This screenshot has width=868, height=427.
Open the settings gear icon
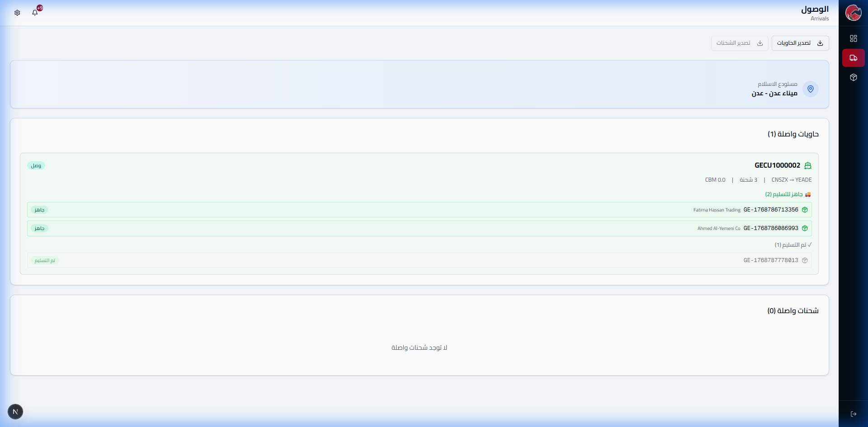tap(17, 13)
